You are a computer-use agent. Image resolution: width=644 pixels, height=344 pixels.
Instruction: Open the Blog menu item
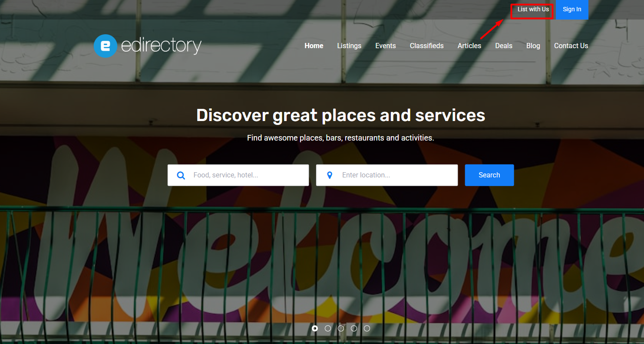[x=533, y=46]
